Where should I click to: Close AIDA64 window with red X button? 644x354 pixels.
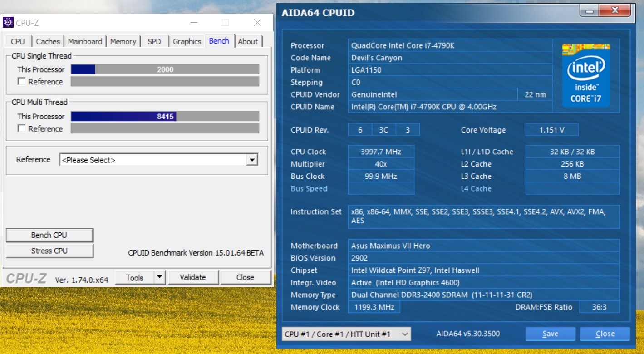click(x=615, y=11)
